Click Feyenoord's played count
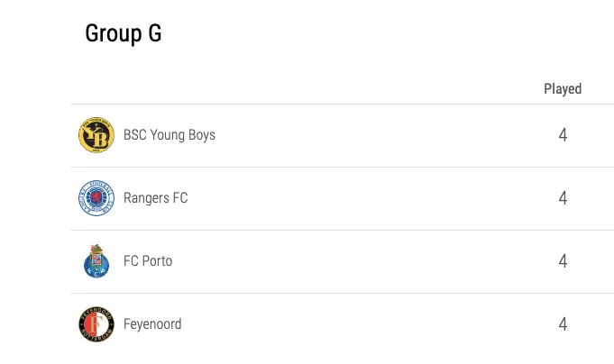This screenshot has height=364, width=614. pyautogui.click(x=563, y=324)
